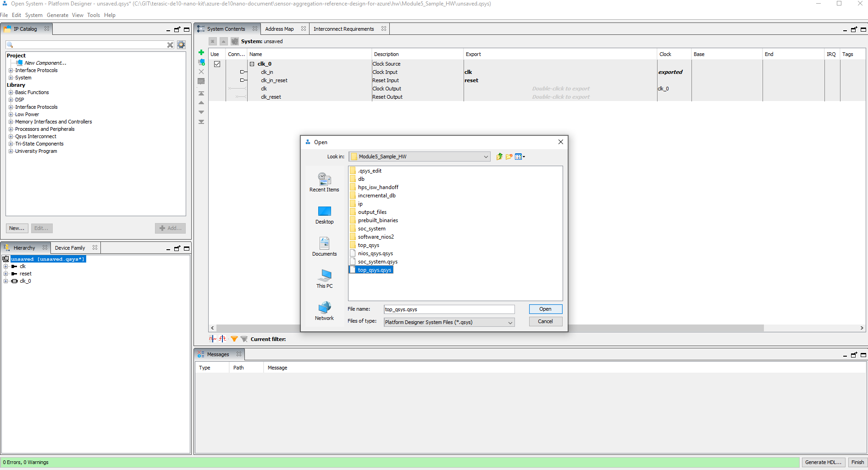Uncheck the Use checkbox for clk_0
Image resolution: width=868 pixels, height=470 pixels.
pos(217,64)
